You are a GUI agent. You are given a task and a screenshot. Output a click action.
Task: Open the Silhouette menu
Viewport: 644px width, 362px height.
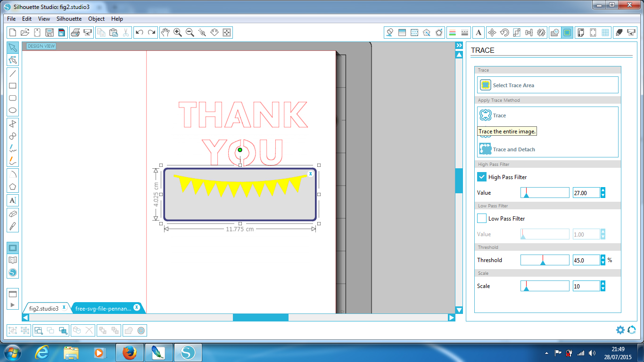[69, 19]
